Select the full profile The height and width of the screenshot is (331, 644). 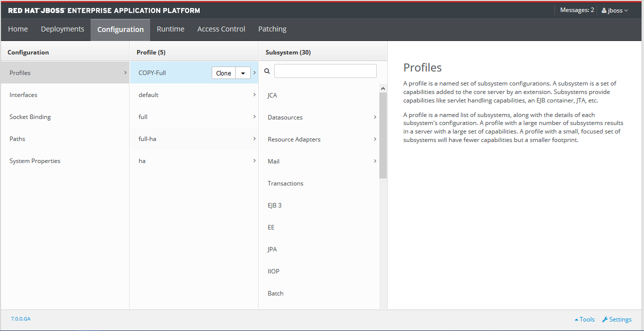194,116
